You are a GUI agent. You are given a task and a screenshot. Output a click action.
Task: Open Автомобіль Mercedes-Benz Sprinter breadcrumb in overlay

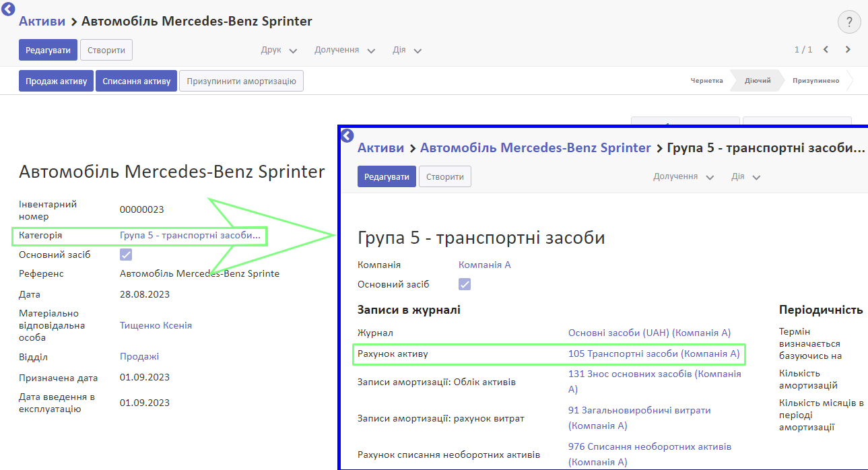[x=536, y=147]
